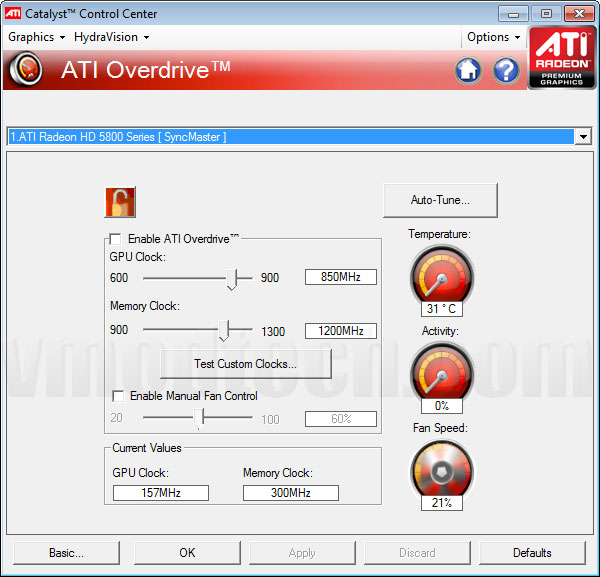Click the manual fan speed slider thumb
600x577 pixels.
199,419
